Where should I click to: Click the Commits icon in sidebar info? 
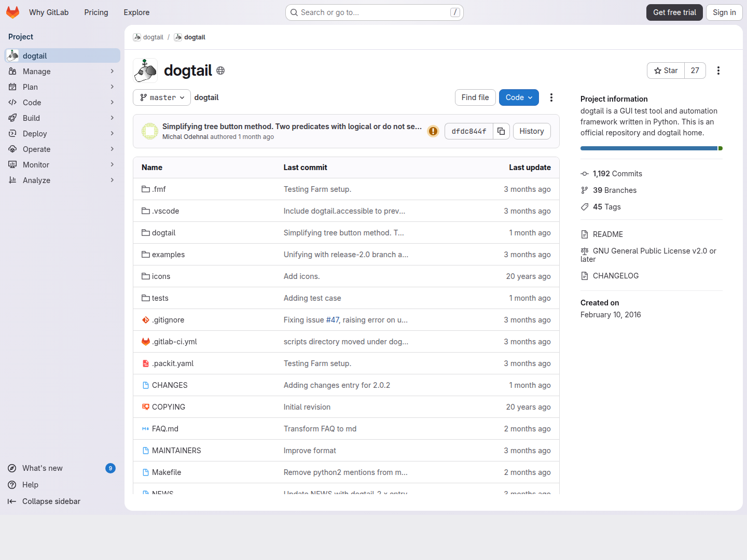[585, 174]
